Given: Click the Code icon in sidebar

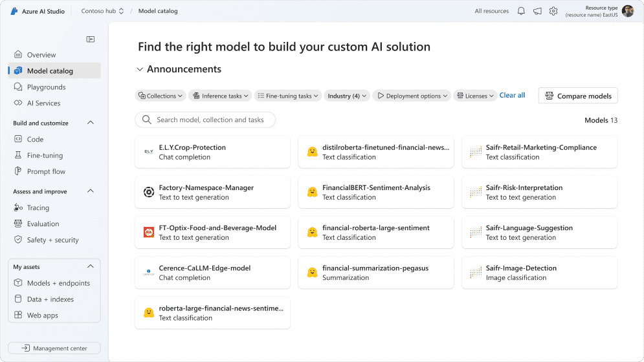Looking at the screenshot, I should (18, 139).
